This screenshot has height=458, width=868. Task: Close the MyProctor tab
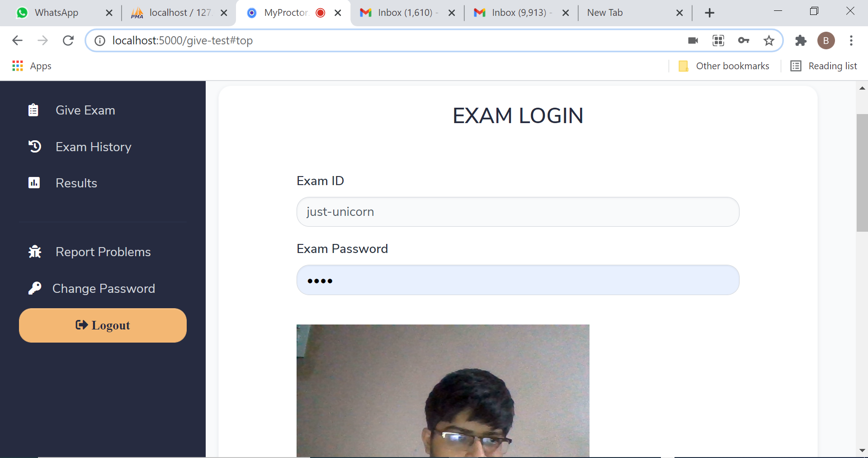[338, 13]
